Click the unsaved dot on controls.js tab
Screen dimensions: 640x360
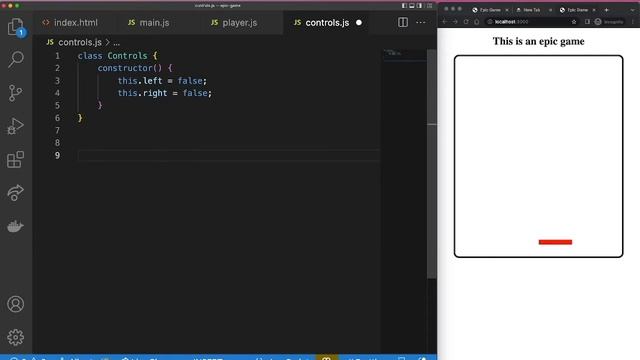pyautogui.click(x=359, y=22)
